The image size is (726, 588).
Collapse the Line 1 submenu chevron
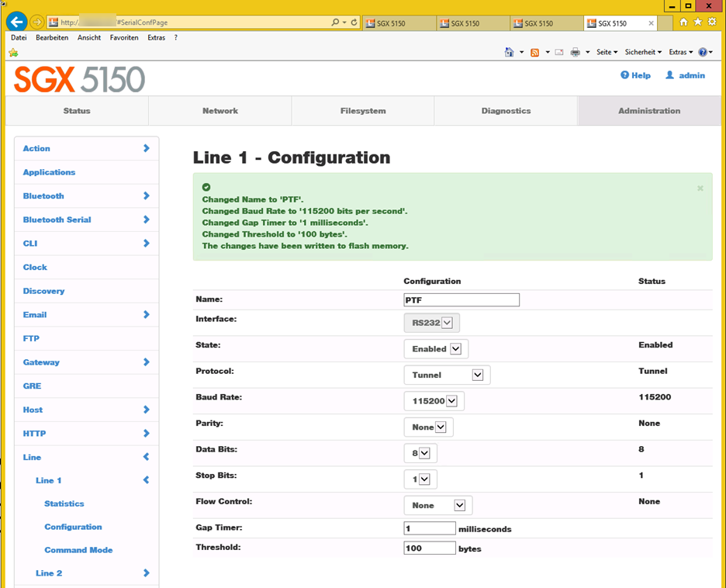tap(147, 480)
